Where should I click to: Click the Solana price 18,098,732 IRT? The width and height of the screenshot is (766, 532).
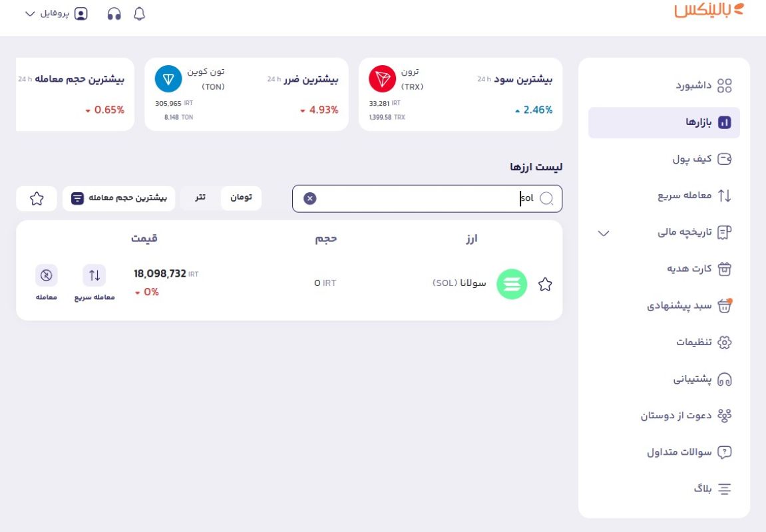coord(166,274)
